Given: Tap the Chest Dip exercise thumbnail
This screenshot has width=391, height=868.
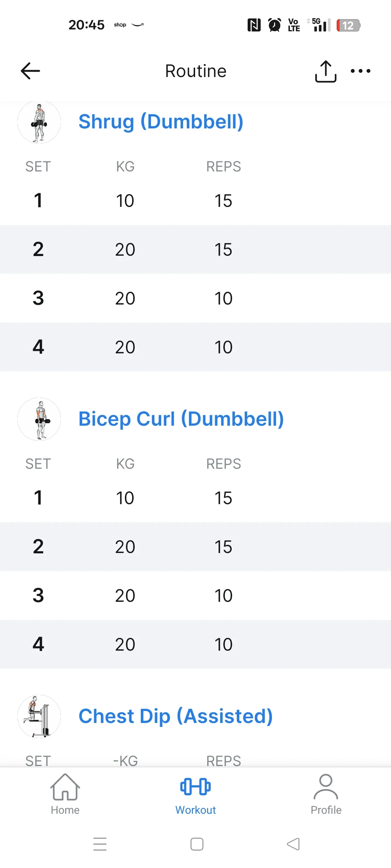Looking at the screenshot, I should tap(39, 716).
